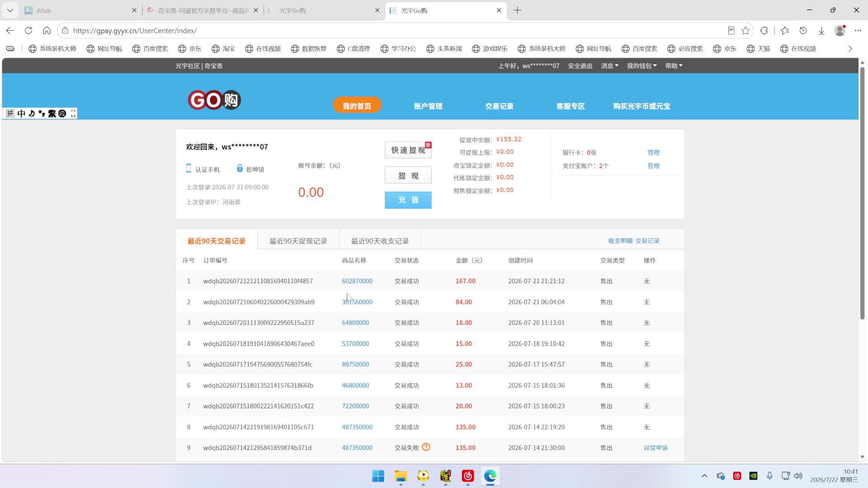Viewport: 868px width, 488px height.
Task: Add page to favorites with star icon
Action: 745,30
